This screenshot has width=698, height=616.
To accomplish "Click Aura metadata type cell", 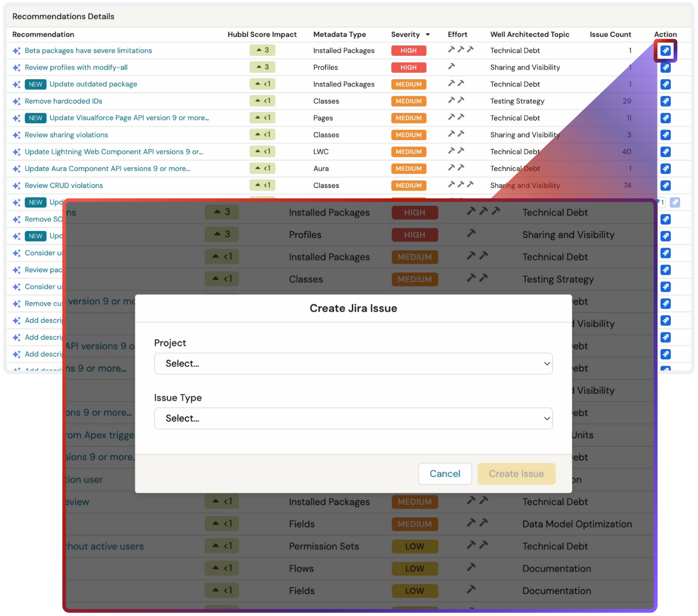I will pyautogui.click(x=321, y=169).
